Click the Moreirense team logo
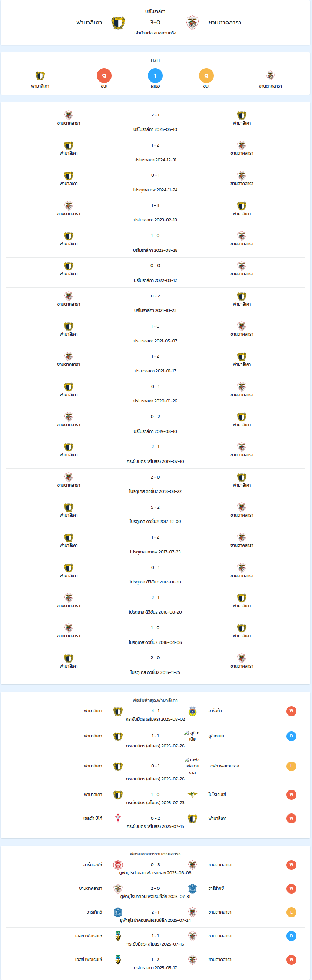 point(193,794)
